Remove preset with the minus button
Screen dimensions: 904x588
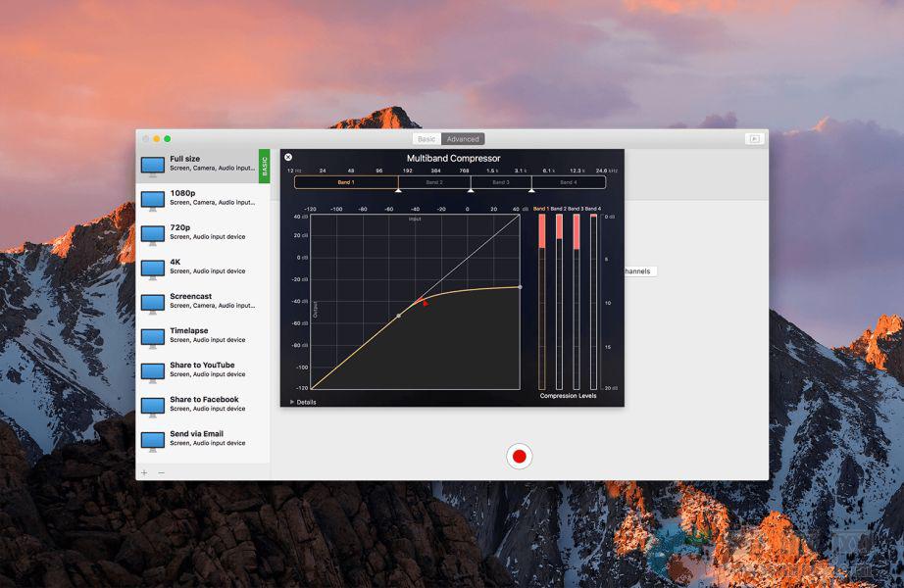(162, 472)
